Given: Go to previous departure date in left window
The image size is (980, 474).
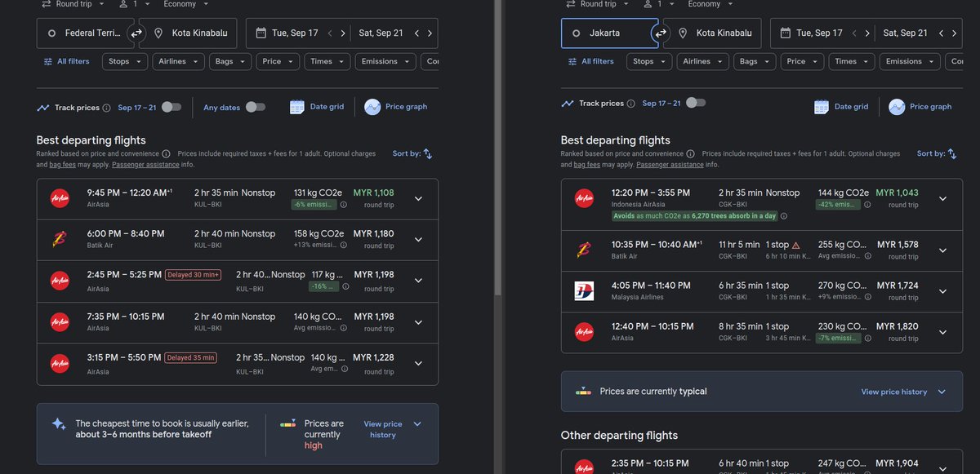Looking at the screenshot, I should pos(330,33).
